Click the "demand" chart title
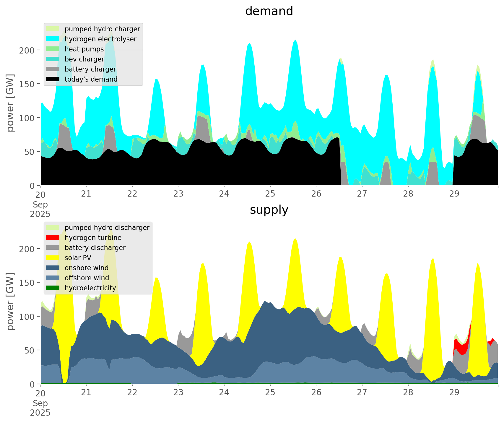This screenshot has height=423, width=504. (x=269, y=11)
